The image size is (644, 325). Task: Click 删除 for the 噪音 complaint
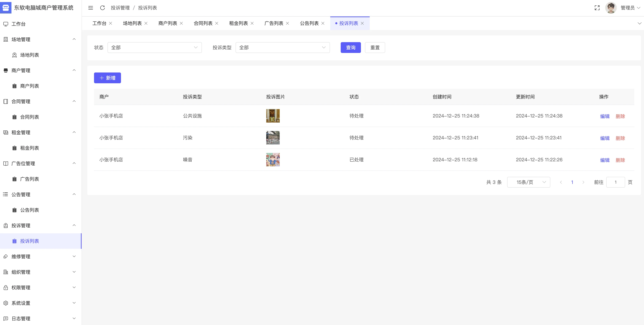pos(620,160)
